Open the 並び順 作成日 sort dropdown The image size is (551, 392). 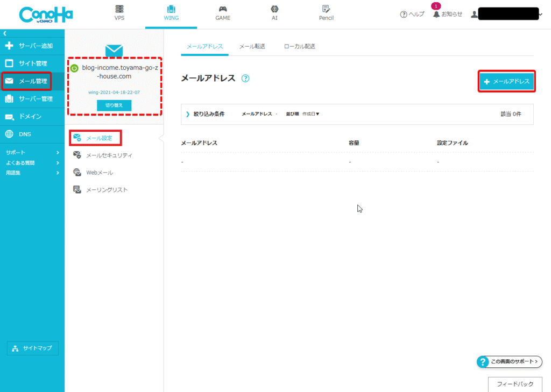(x=310, y=114)
